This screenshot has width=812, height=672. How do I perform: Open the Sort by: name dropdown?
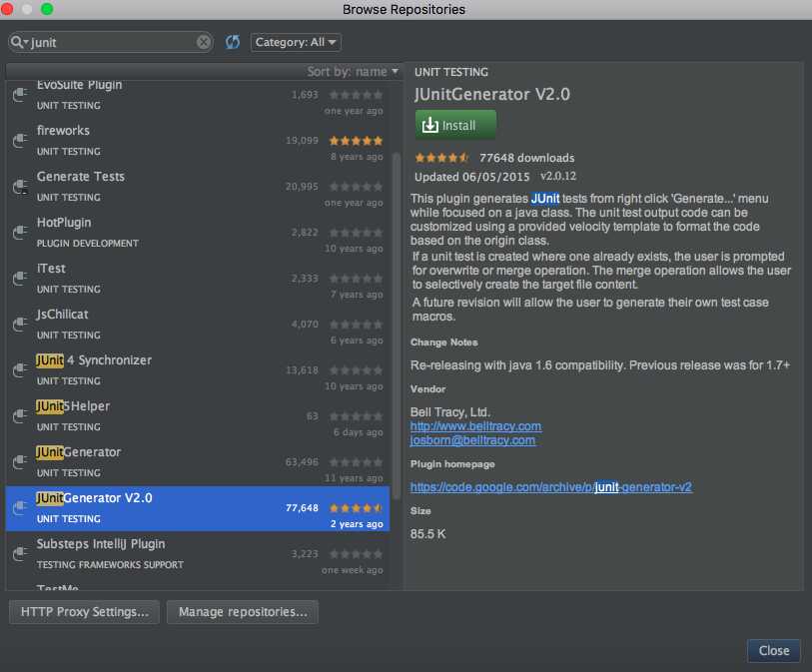pos(353,72)
